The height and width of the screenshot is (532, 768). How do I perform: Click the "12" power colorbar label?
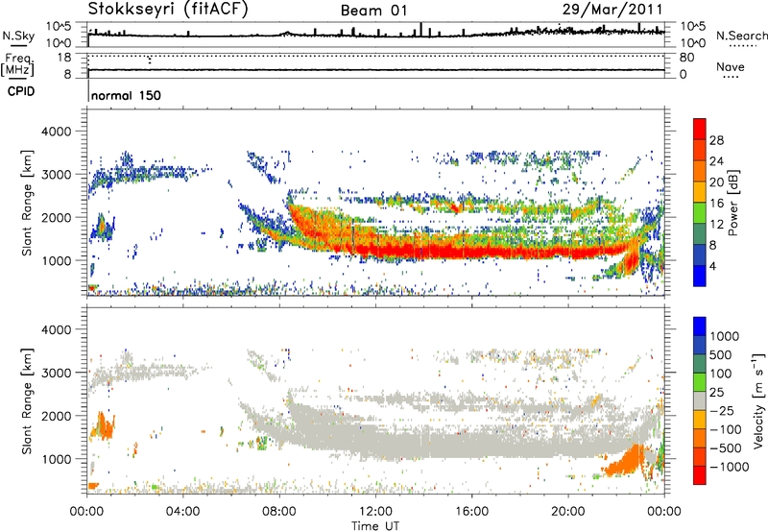(716, 225)
